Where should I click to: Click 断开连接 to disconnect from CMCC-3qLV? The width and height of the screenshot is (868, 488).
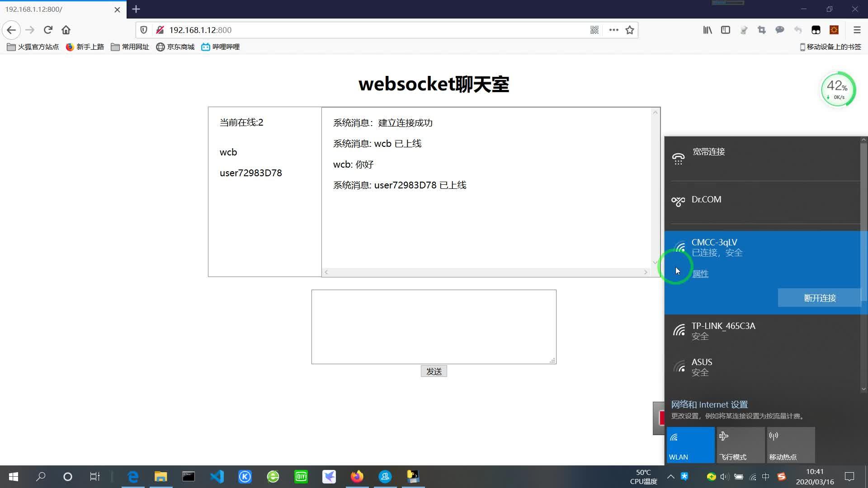pos(820,298)
